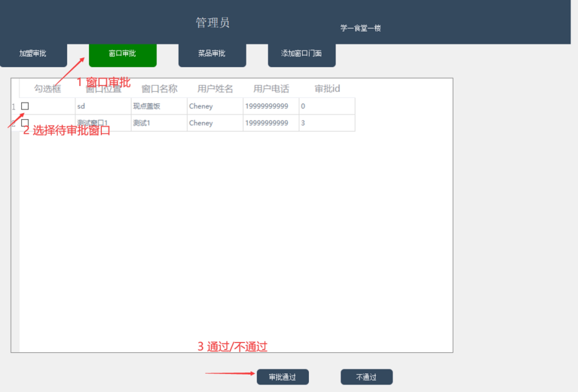Click the 用户电话 column header
This screenshot has height=392, width=578.
coord(271,89)
